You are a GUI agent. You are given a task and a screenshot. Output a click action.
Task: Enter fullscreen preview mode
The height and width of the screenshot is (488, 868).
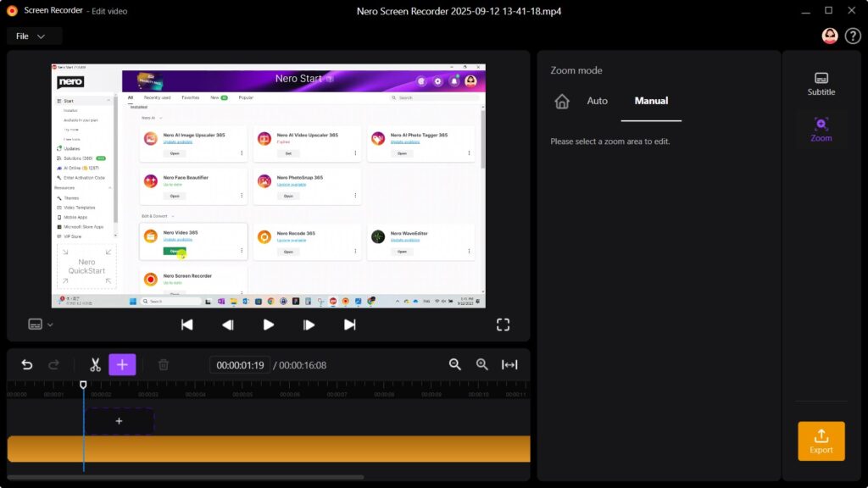(503, 324)
